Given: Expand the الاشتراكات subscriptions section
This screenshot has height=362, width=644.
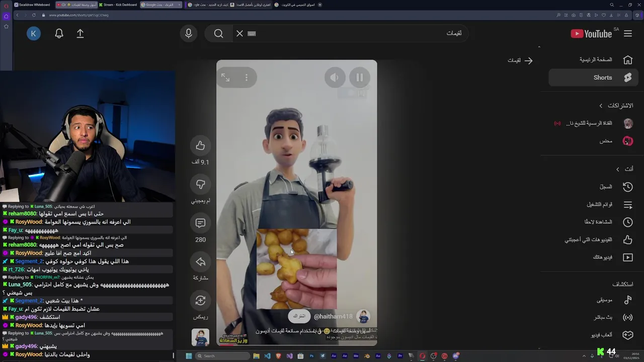Looking at the screenshot, I should click(x=616, y=106).
